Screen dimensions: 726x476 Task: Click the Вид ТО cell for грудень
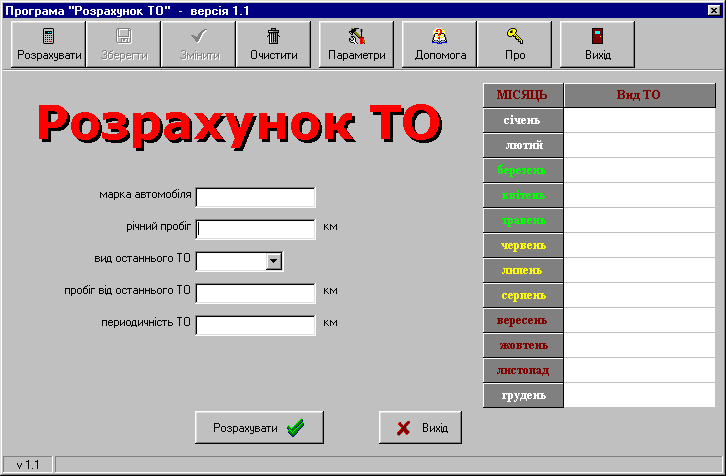pyautogui.click(x=640, y=395)
